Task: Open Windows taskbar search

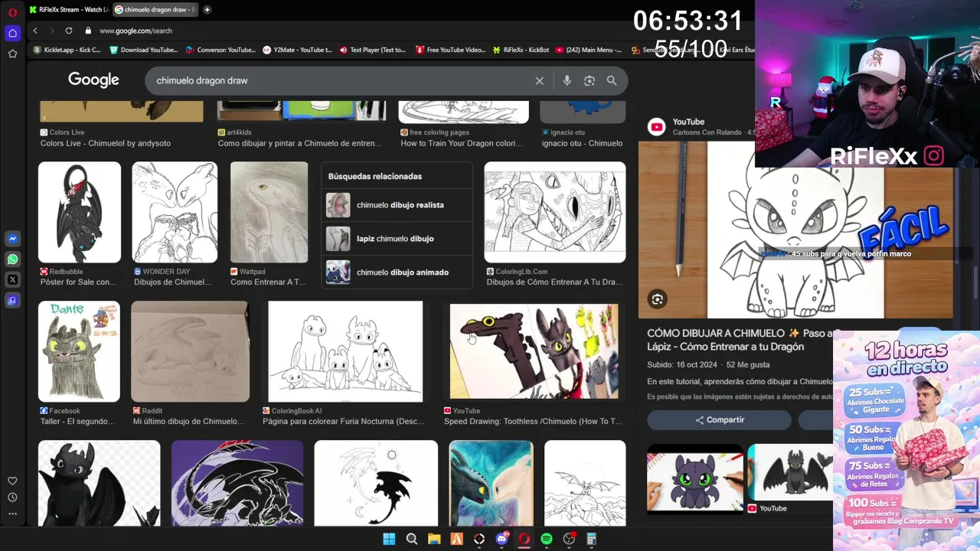Action: pos(412,539)
